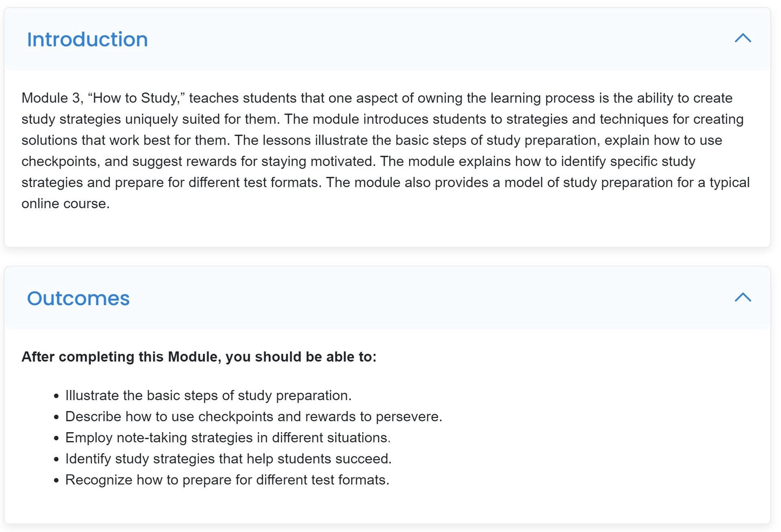Select the "Describe how to use checkpoints" outcome
781x532 pixels.
(253, 417)
